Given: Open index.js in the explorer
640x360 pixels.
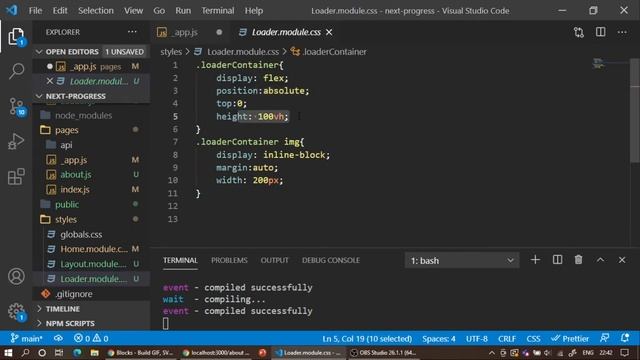Looking at the screenshot, I should click(x=91, y=190).
